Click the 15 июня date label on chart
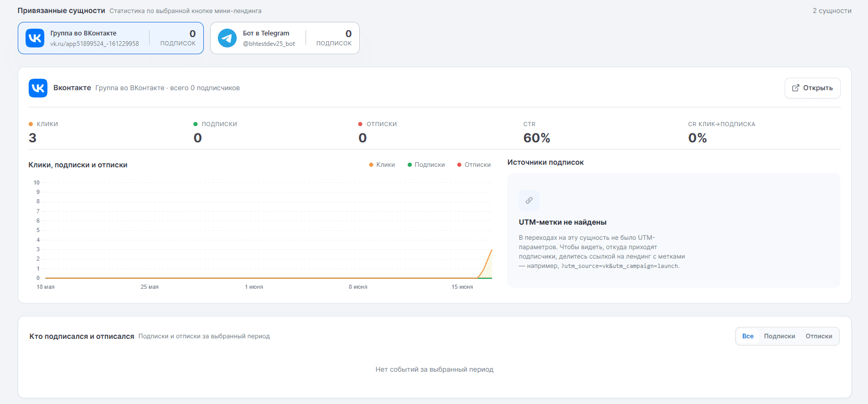This screenshot has height=404, width=868. pos(462,287)
